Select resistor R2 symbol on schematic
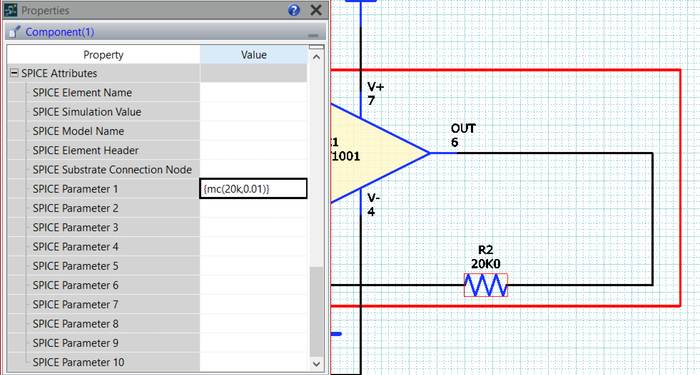The width and height of the screenshot is (700, 375). coord(486,285)
